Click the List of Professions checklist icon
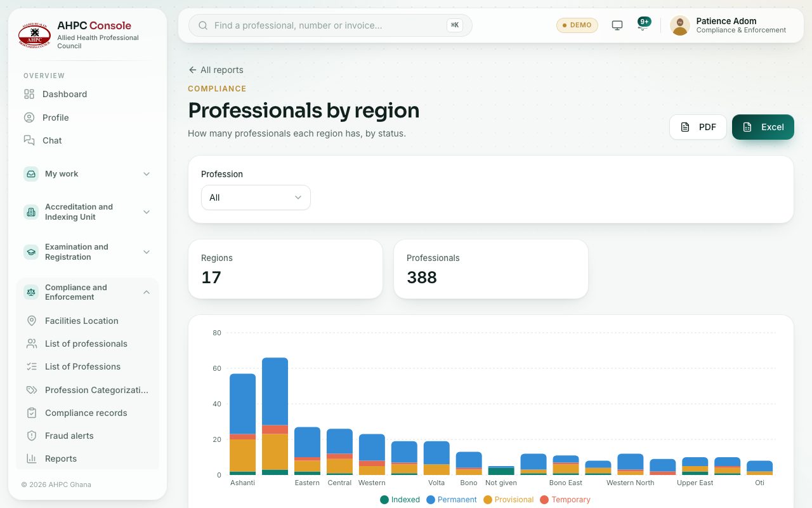 pyautogui.click(x=32, y=366)
